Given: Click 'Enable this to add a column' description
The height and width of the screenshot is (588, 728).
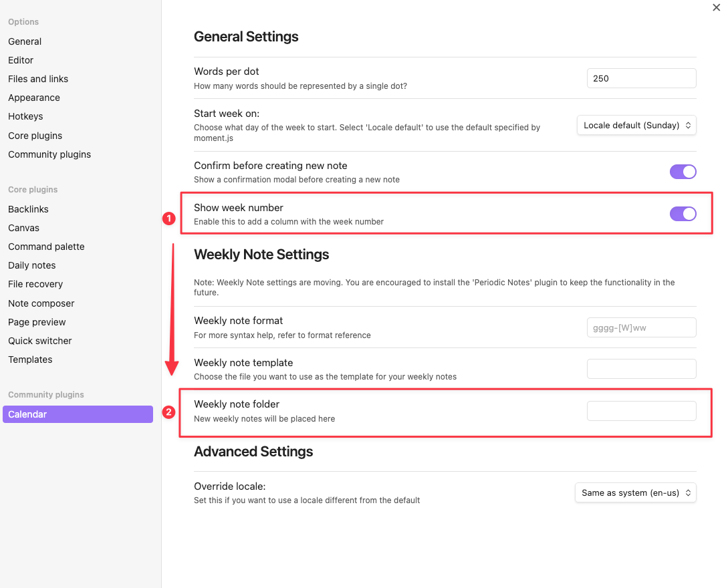Looking at the screenshot, I should coord(289,222).
